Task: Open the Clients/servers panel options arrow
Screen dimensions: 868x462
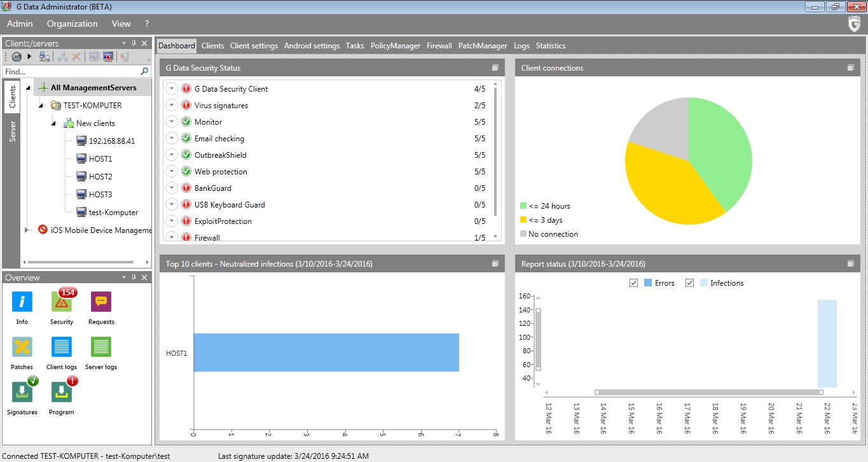Action: [123, 43]
